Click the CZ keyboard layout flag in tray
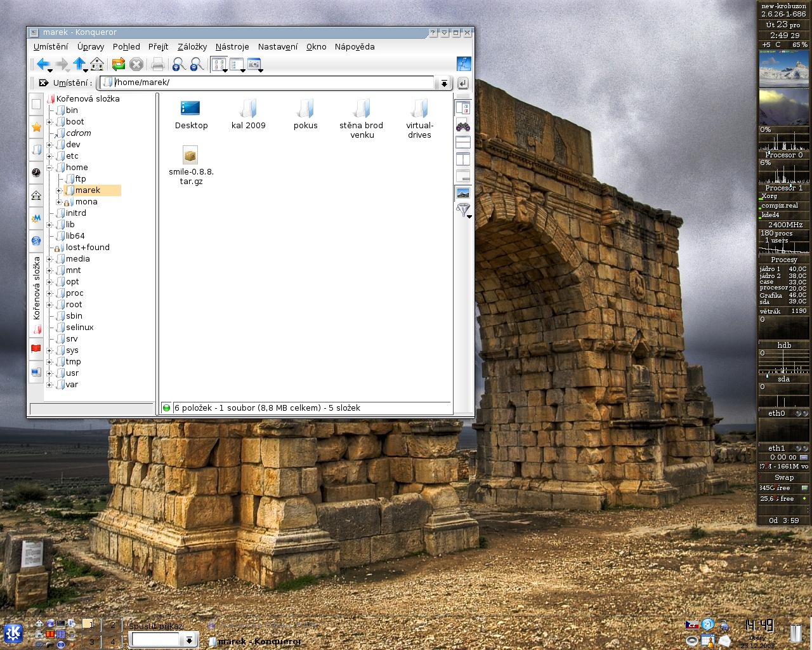This screenshot has height=650, width=812. (x=691, y=625)
